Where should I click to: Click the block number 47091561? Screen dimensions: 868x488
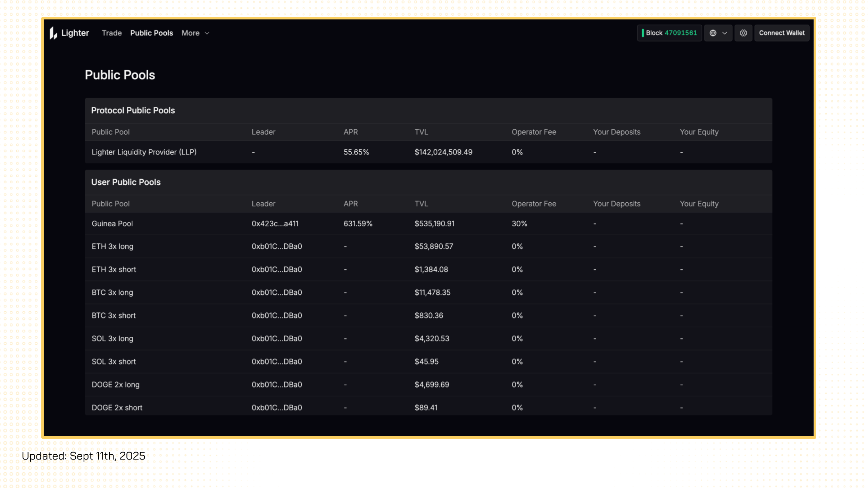pos(681,33)
